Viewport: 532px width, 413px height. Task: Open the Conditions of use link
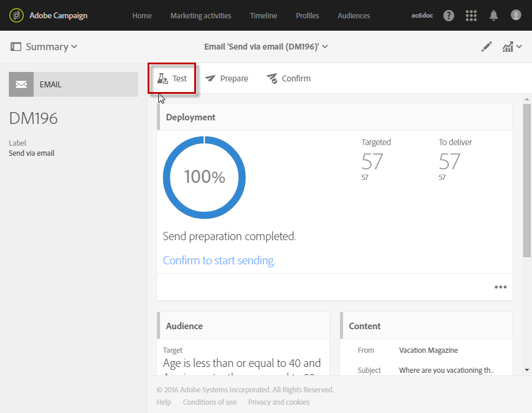click(210, 402)
